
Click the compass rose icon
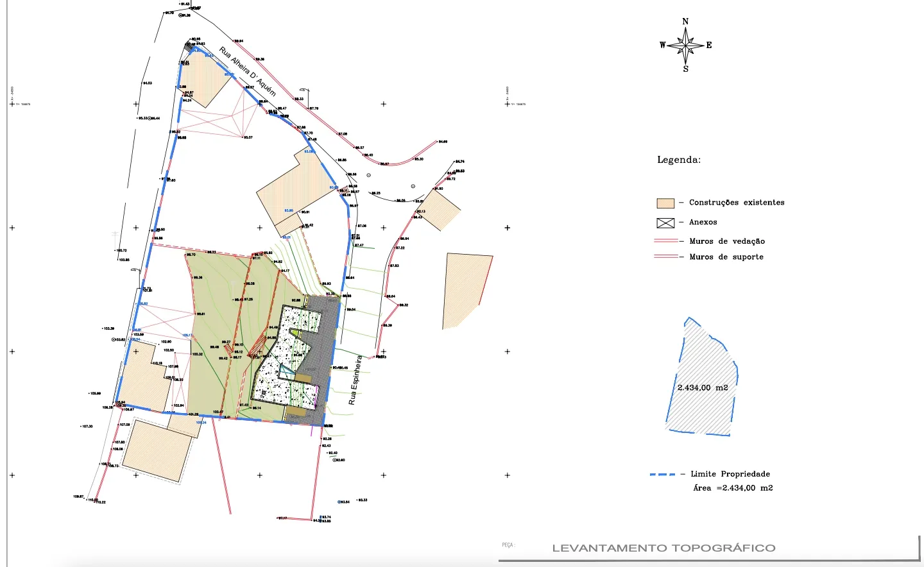(685, 45)
